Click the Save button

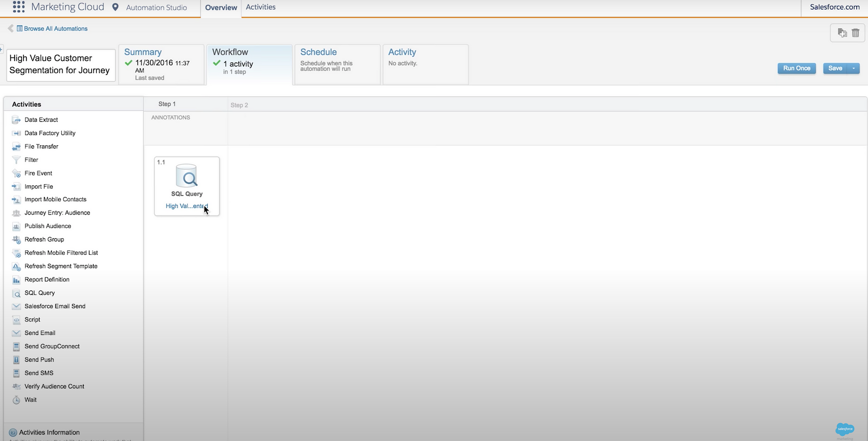pyautogui.click(x=835, y=69)
